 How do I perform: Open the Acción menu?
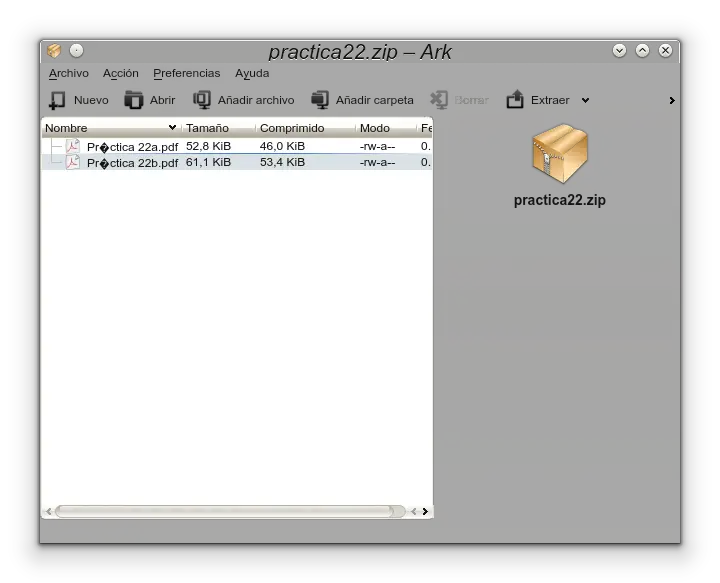pyautogui.click(x=120, y=73)
